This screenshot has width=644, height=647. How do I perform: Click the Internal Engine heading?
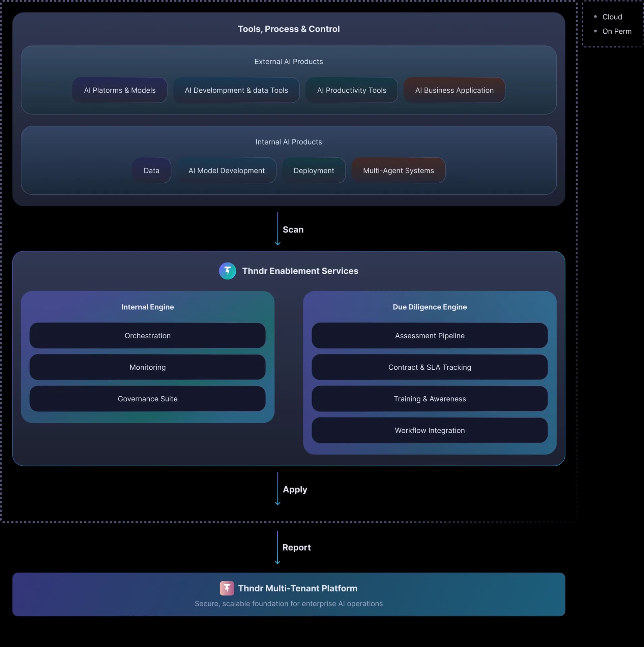(148, 307)
